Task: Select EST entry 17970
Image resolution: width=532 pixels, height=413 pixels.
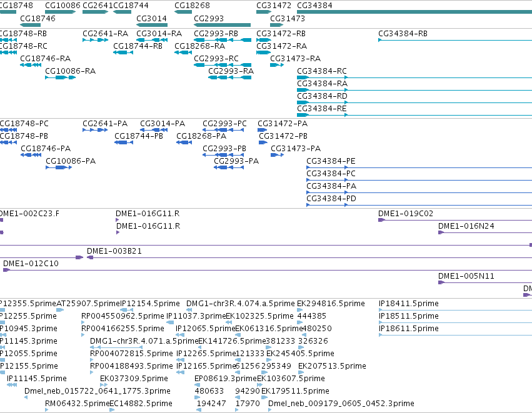Action: (248, 404)
